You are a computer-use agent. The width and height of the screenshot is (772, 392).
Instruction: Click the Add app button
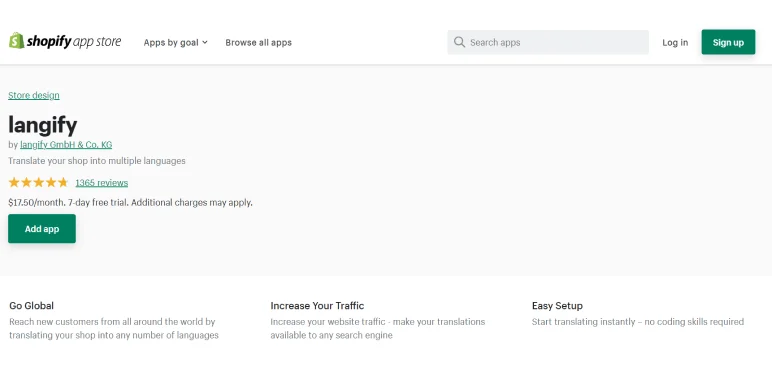pos(42,229)
